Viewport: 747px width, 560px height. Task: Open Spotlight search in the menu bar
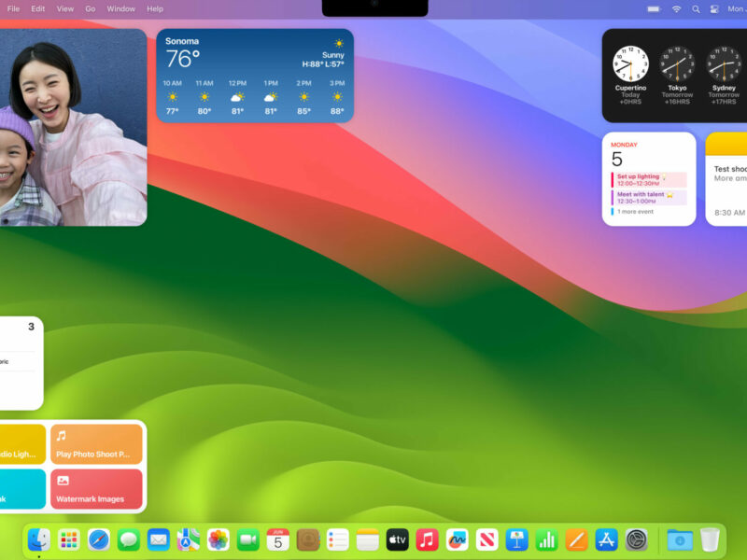[x=696, y=9]
